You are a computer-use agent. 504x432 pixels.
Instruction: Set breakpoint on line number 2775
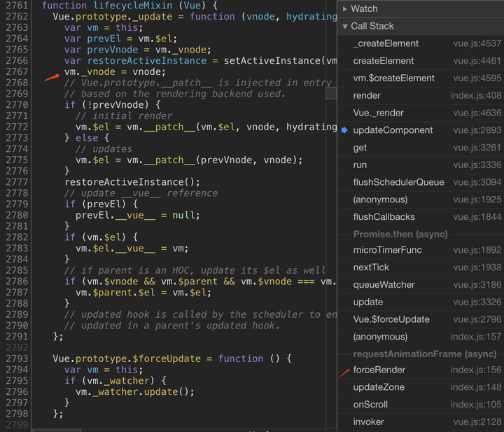17,160
